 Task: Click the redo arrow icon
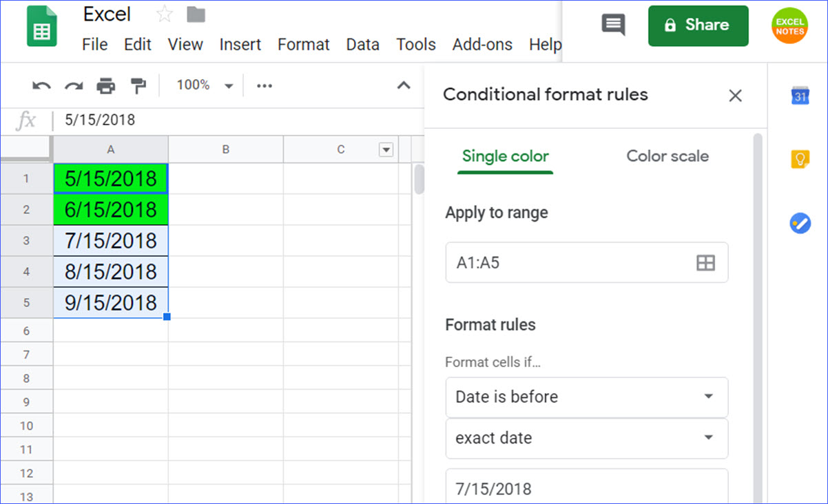coord(74,86)
